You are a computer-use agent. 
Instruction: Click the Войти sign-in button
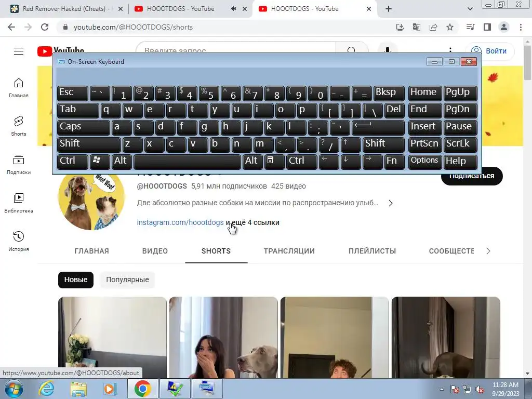coord(489,51)
